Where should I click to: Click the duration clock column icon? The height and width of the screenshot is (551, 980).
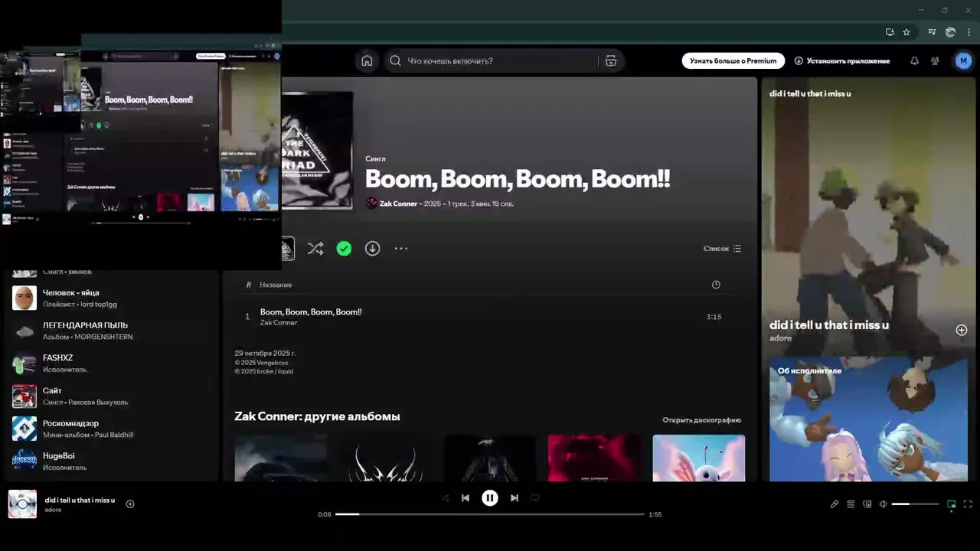[x=716, y=285]
